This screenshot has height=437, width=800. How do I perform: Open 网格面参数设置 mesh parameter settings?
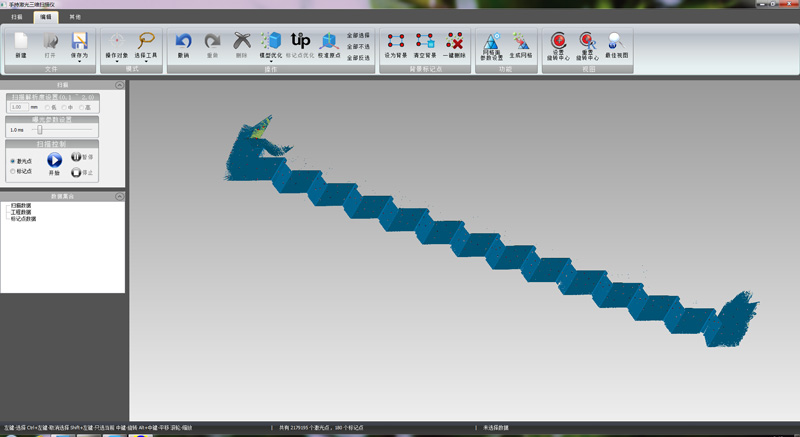click(x=492, y=42)
